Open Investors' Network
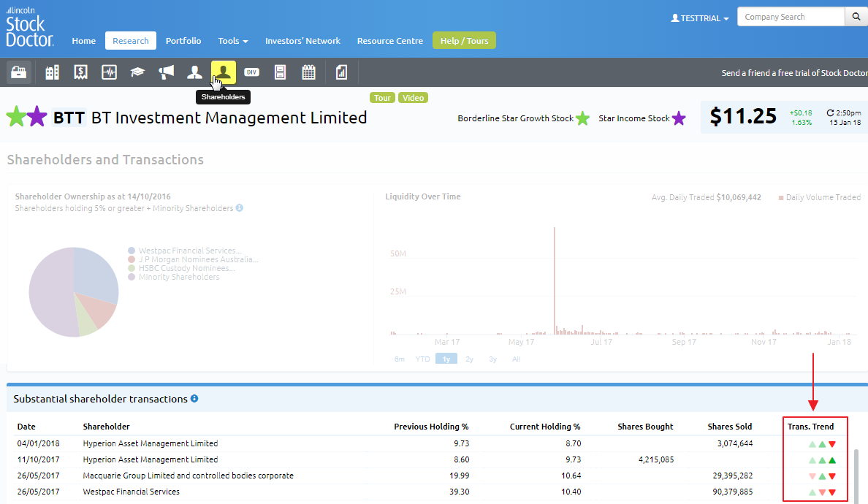868x504 pixels. (302, 41)
